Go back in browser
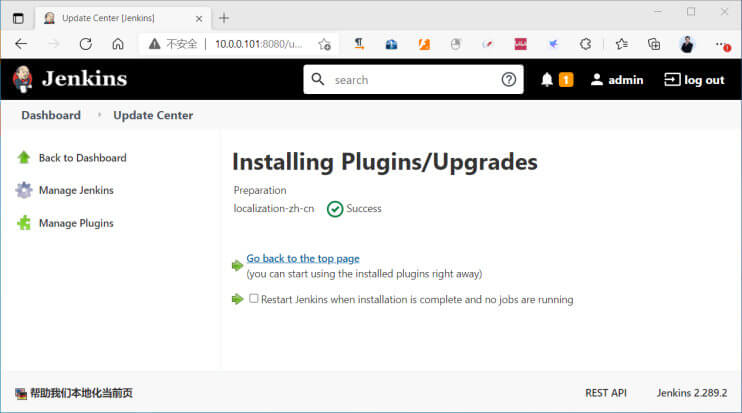 (x=21, y=44)
